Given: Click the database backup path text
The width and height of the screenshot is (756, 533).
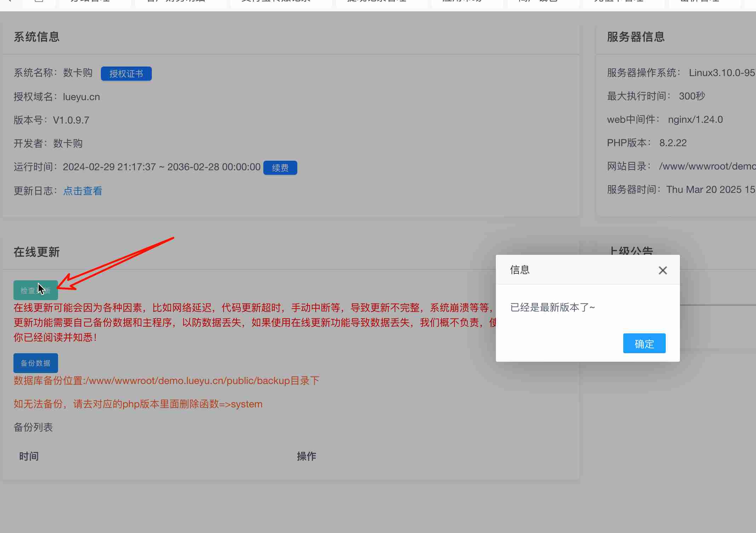Looking at the screenshot, I should [x=166, y=381].
